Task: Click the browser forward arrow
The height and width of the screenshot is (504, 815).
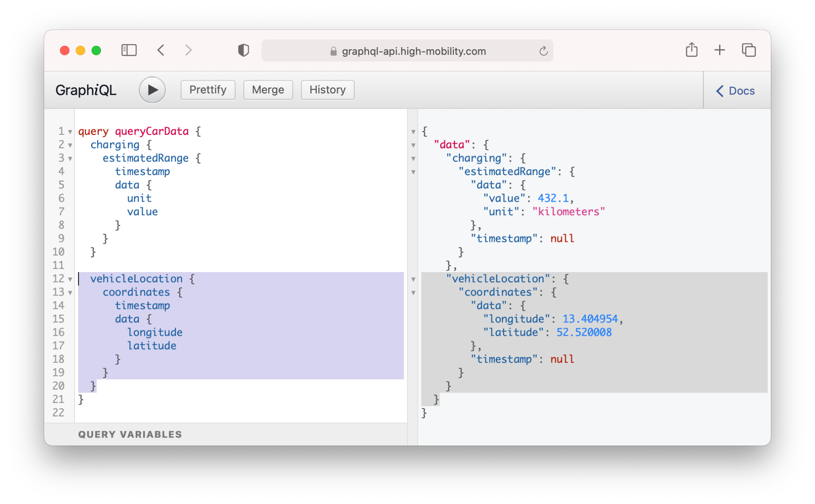Action: pos(189,51)
